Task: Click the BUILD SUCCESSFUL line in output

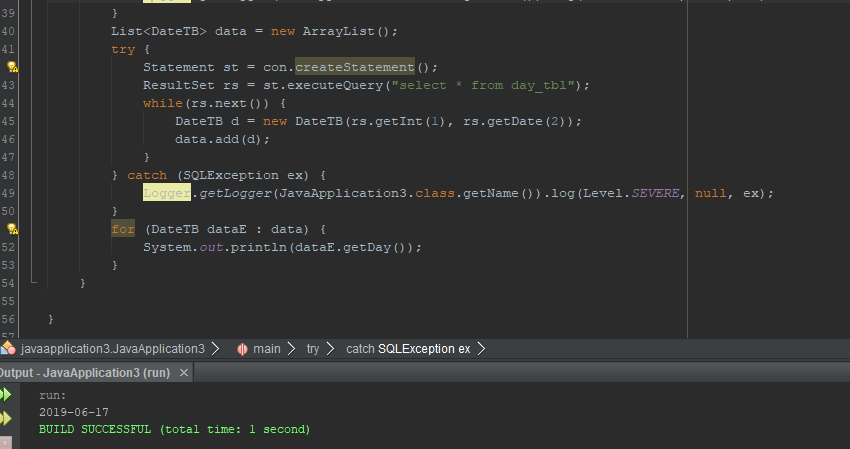Action: click(x=174, y=429)
